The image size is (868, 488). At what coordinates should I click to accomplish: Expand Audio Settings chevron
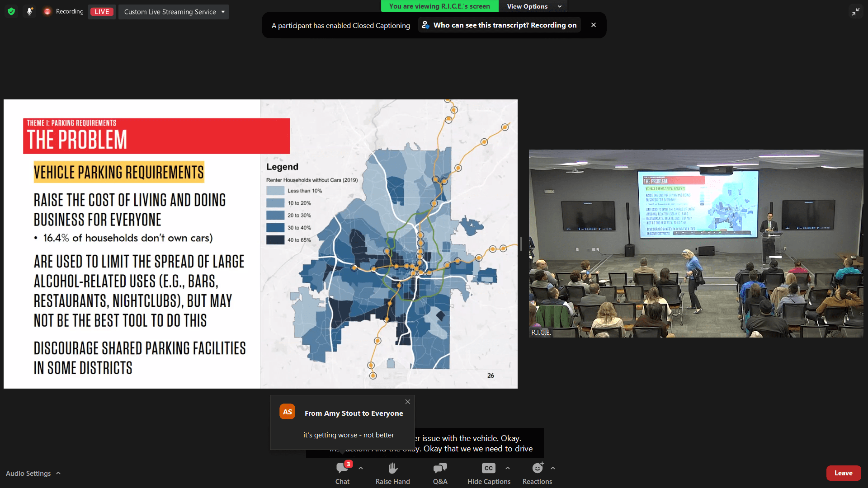point(58,473)
